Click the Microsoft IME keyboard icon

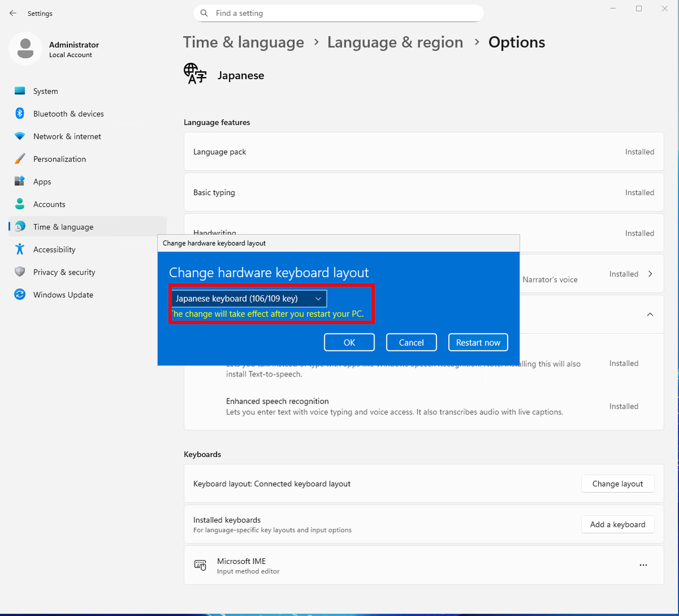tap(200, 564)
